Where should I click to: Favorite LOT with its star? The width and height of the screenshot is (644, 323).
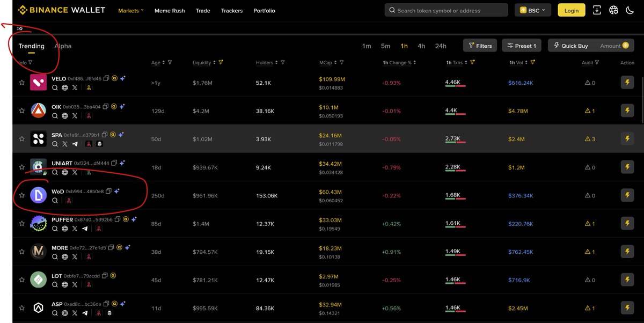click(22, 280)
